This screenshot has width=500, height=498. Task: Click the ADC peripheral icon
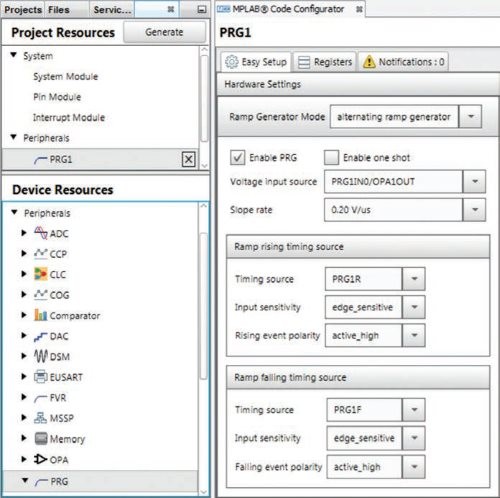tap(41, 233)
